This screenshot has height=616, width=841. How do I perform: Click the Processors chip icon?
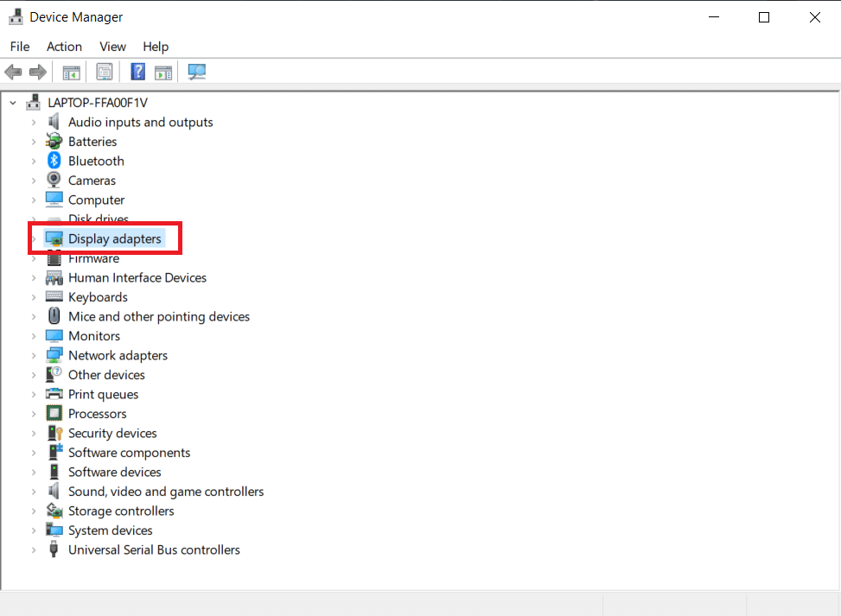pyautogui.click(x=54, y=414)
